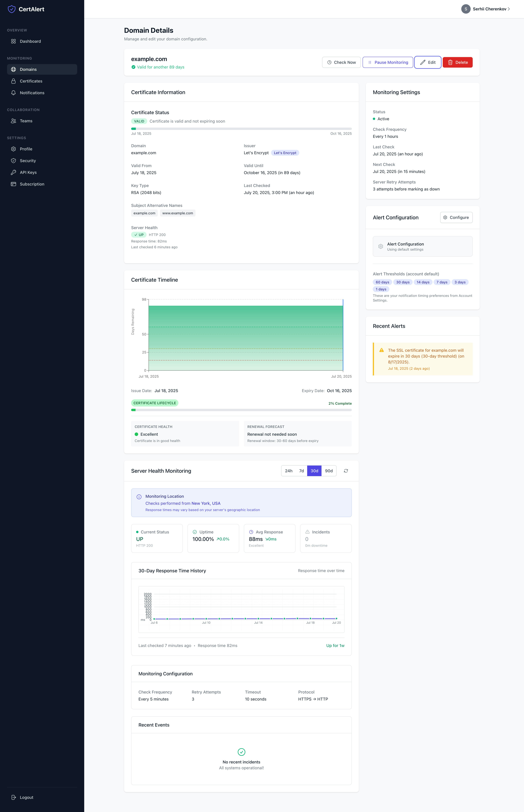
Task: Switch health monitoring to 24h
Action: (x=289, y=471)
